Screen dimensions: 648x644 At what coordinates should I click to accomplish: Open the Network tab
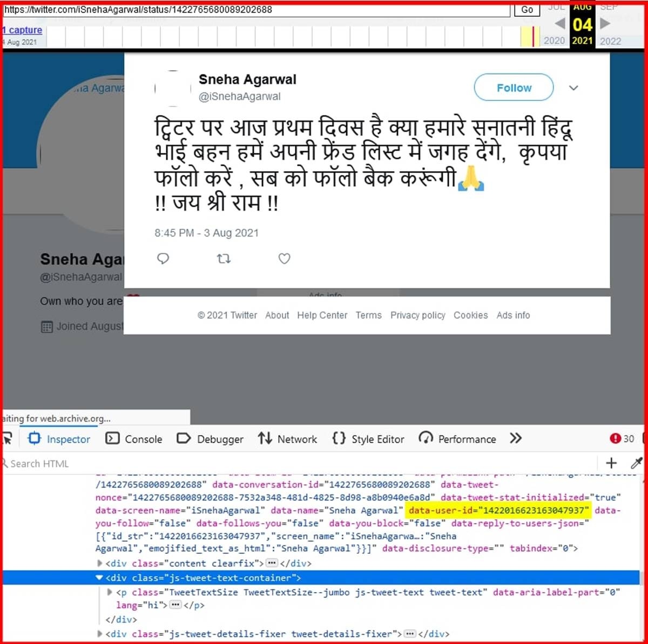[x=288, y=439]
